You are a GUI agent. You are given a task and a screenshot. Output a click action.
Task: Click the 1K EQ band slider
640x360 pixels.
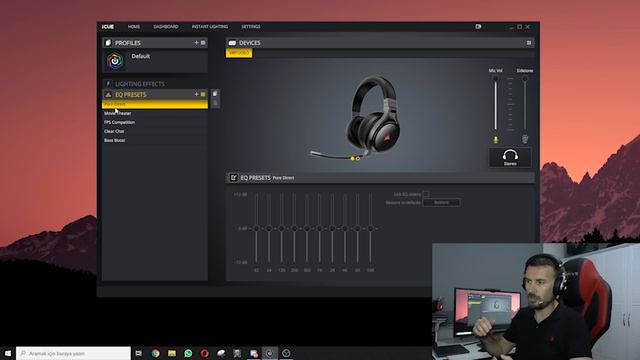tap(320, 228)
